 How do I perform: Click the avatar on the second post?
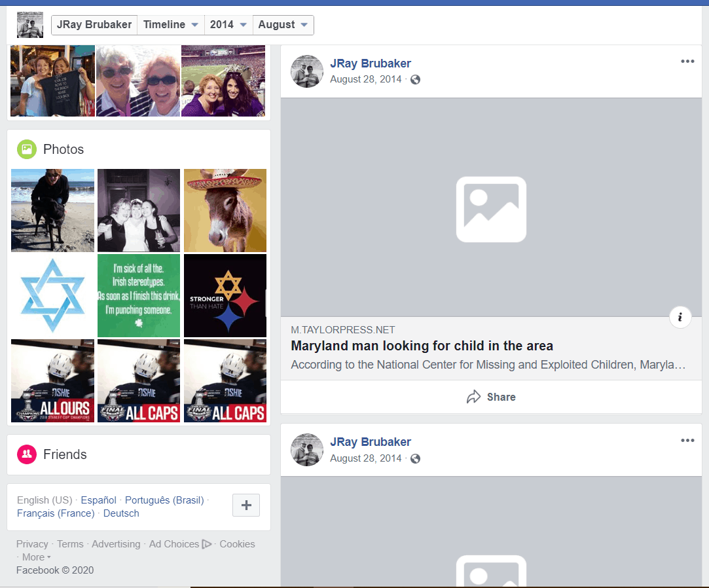pos(307,450)
